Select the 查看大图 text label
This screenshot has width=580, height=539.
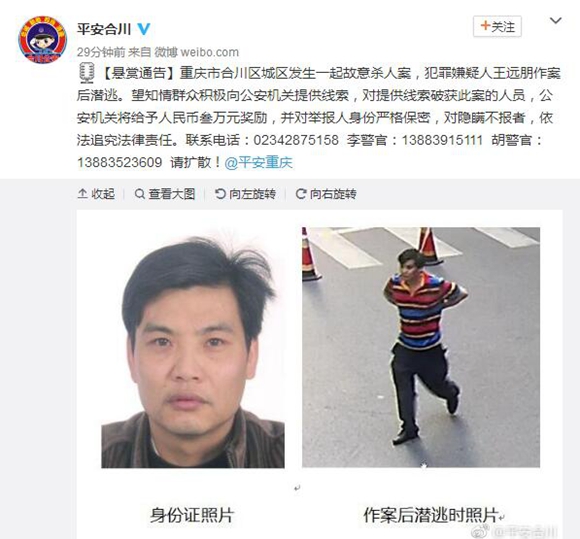point(172,194)
